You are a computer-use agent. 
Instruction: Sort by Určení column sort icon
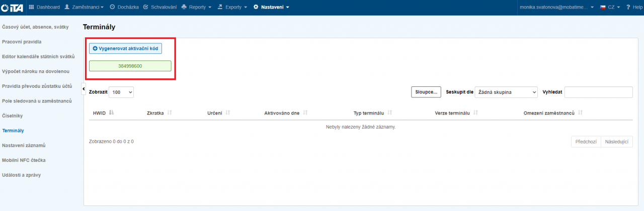coord(228,113)
